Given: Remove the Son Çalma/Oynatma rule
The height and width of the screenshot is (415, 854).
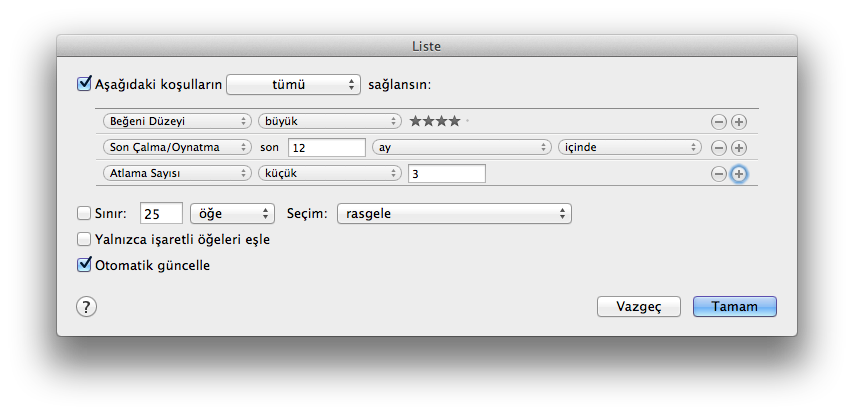Looking at the screenshot, I should tap(718, 147).
